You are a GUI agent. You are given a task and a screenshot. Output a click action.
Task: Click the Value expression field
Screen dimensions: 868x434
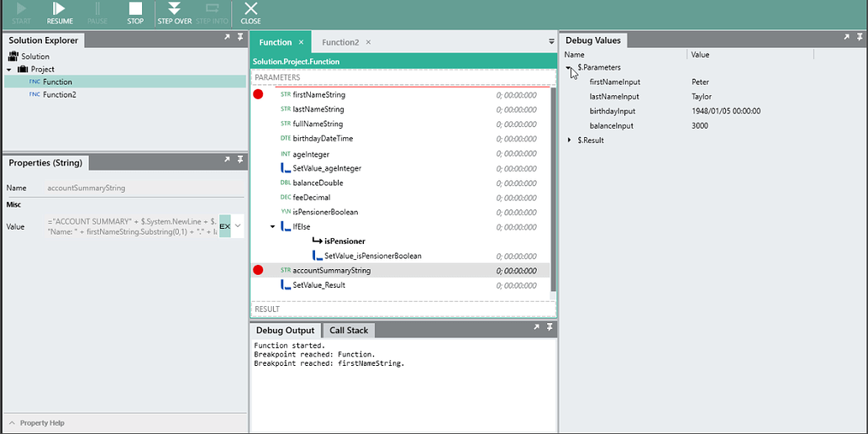tap(130, 226)
